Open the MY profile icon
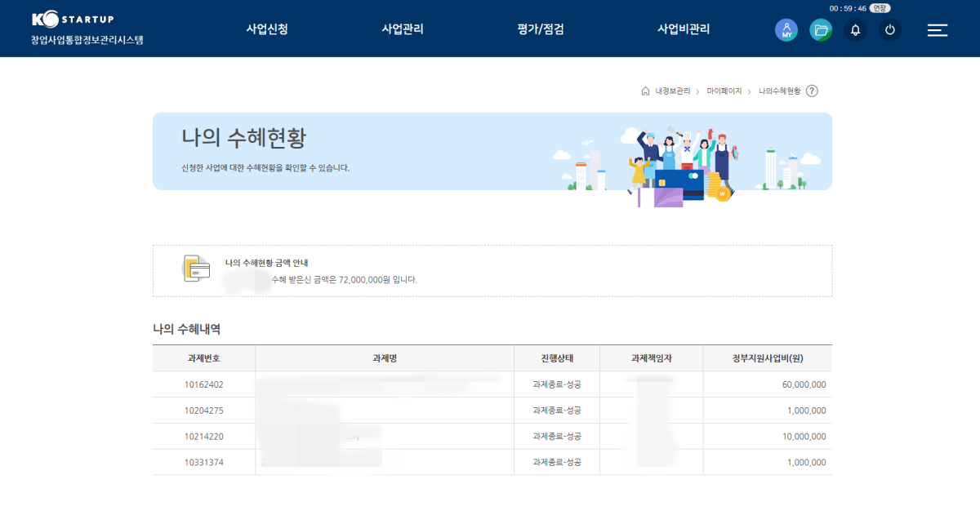 pos(786,29)
